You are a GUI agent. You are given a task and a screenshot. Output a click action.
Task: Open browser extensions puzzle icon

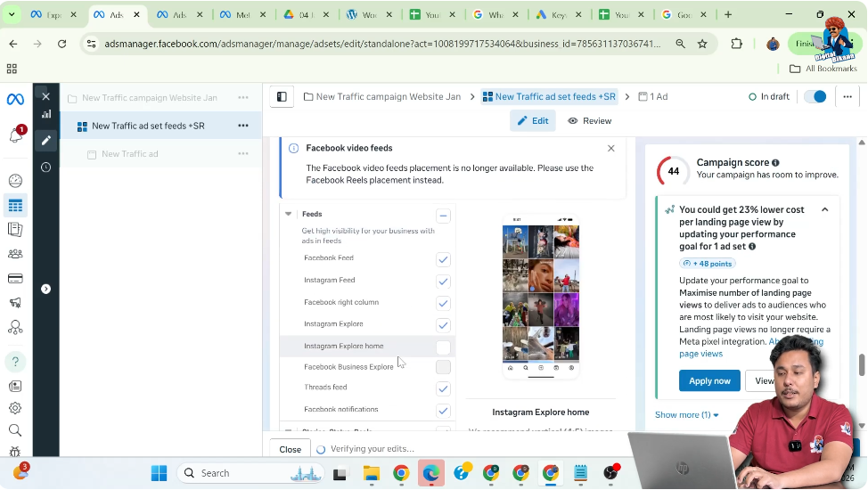(736, 44)
